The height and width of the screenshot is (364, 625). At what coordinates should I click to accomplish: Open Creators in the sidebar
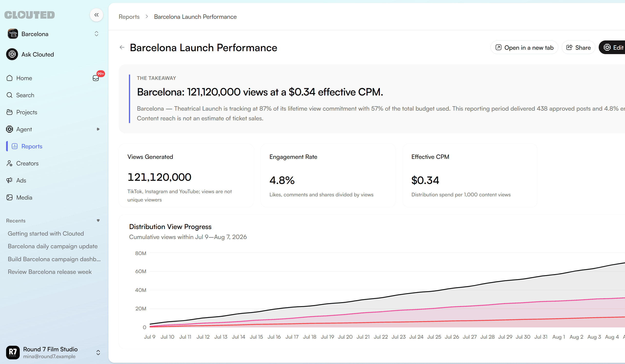coord(27,163)
